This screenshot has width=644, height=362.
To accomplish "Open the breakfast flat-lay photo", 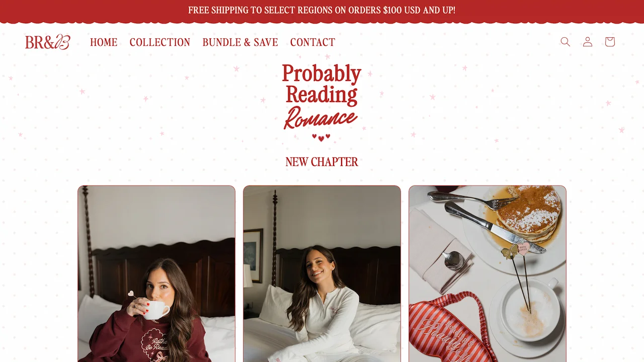I will [x=488, y=274].
